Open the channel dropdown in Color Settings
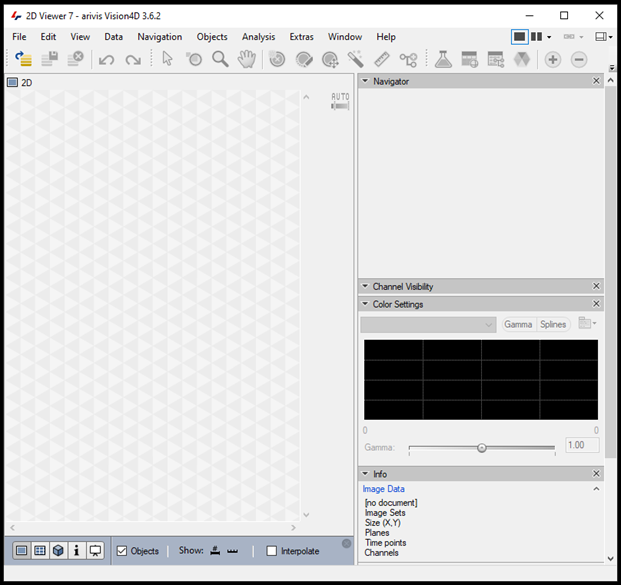 [429, 324]
